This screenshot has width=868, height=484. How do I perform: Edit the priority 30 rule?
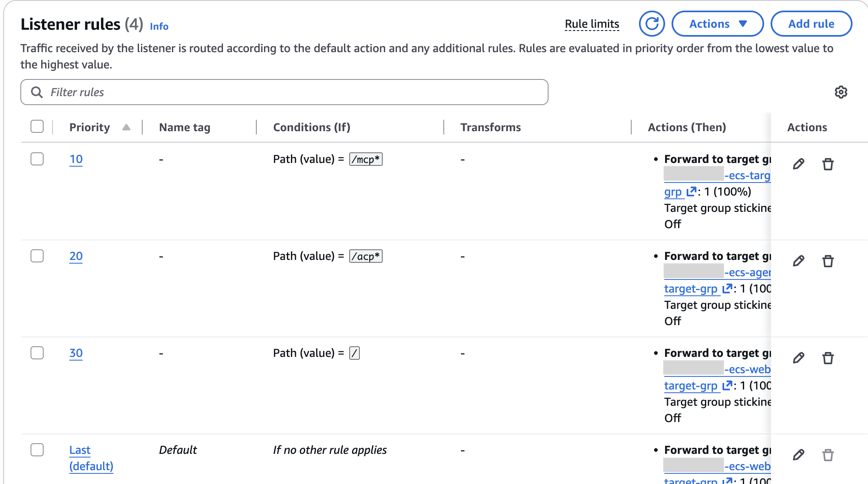[799, 358]
